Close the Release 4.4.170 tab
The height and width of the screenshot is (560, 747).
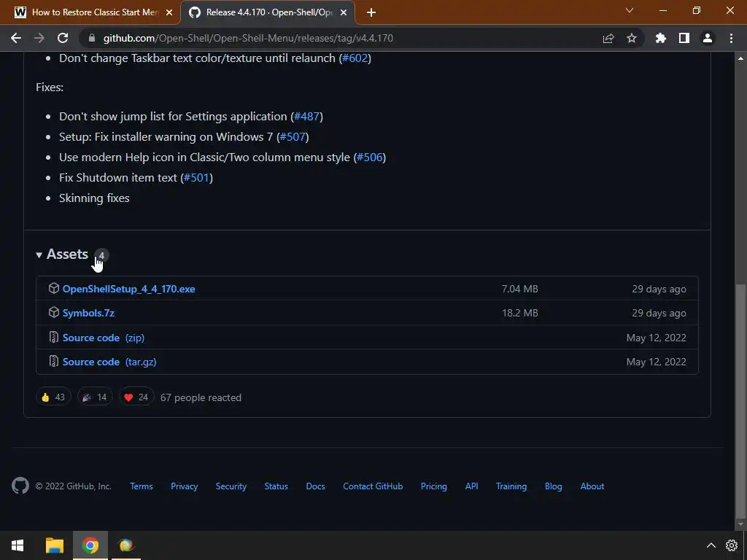pyautogui.click(x=344, y=12)
